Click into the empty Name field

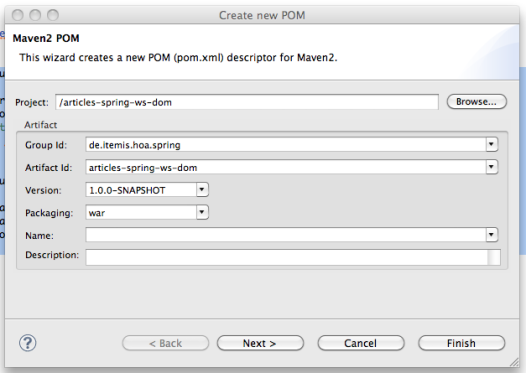click(x=286, y=235)
